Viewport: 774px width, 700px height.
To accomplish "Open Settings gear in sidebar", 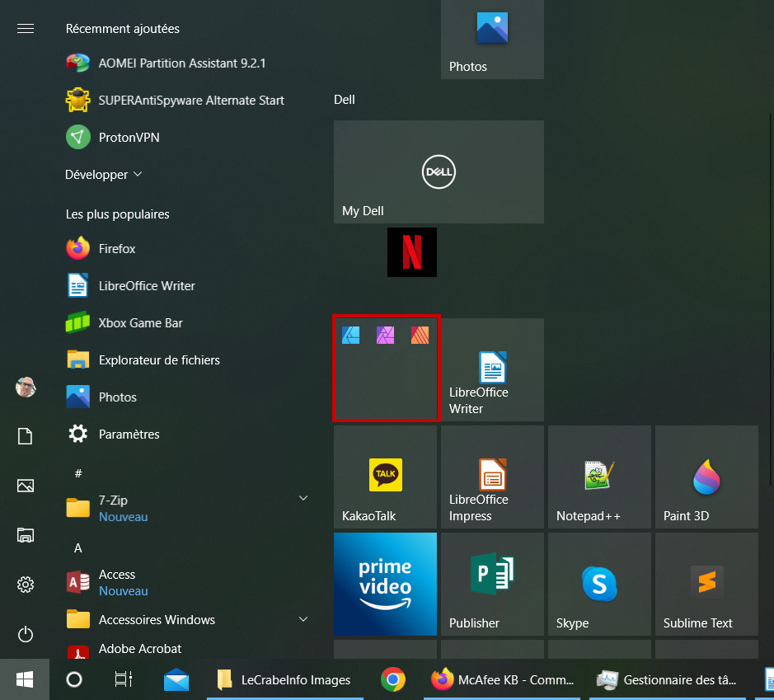I will (26, 585).
